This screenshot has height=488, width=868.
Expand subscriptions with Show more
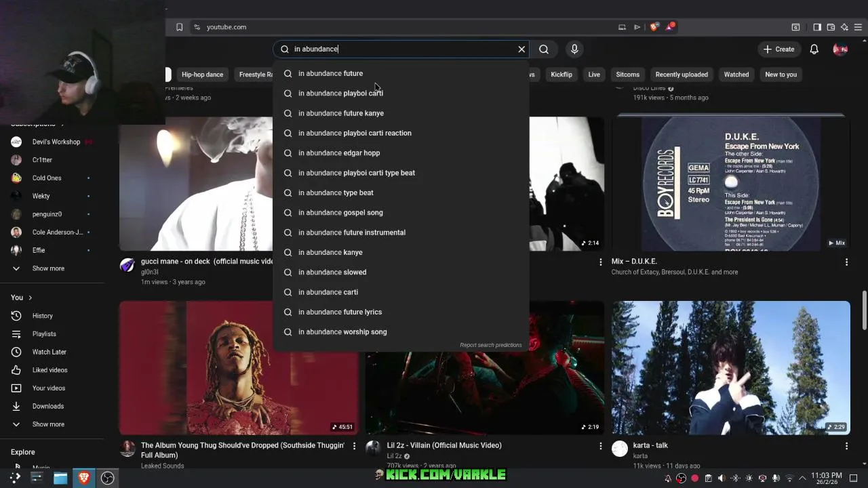(x=52, y=268)
